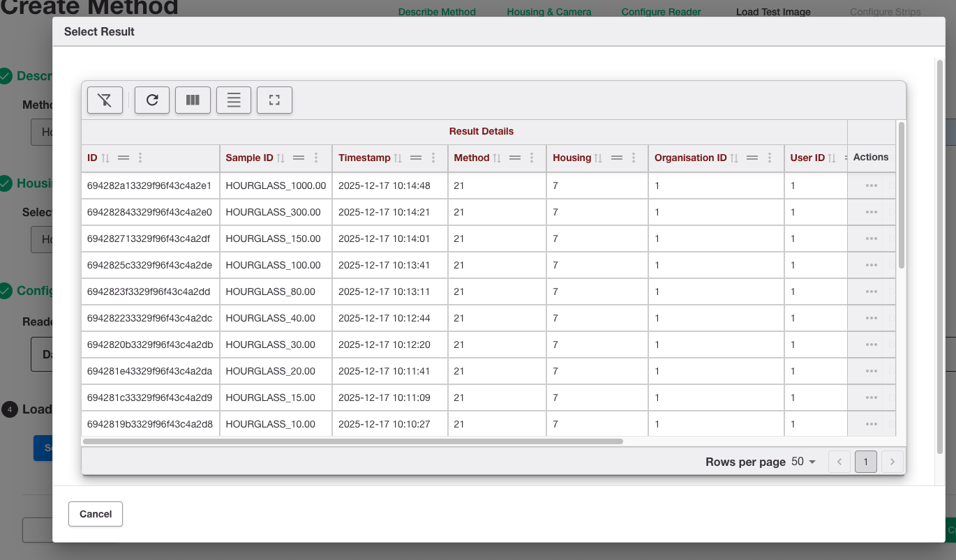Click the Select Result dialog title

(99, 31)
